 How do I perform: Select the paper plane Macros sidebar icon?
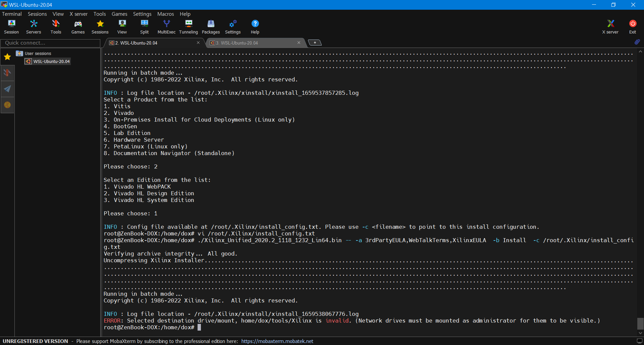(x=7, y=89)
